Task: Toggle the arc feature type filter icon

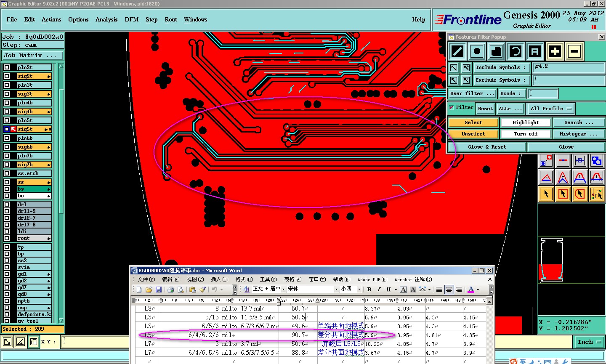Action: (516, 52)
